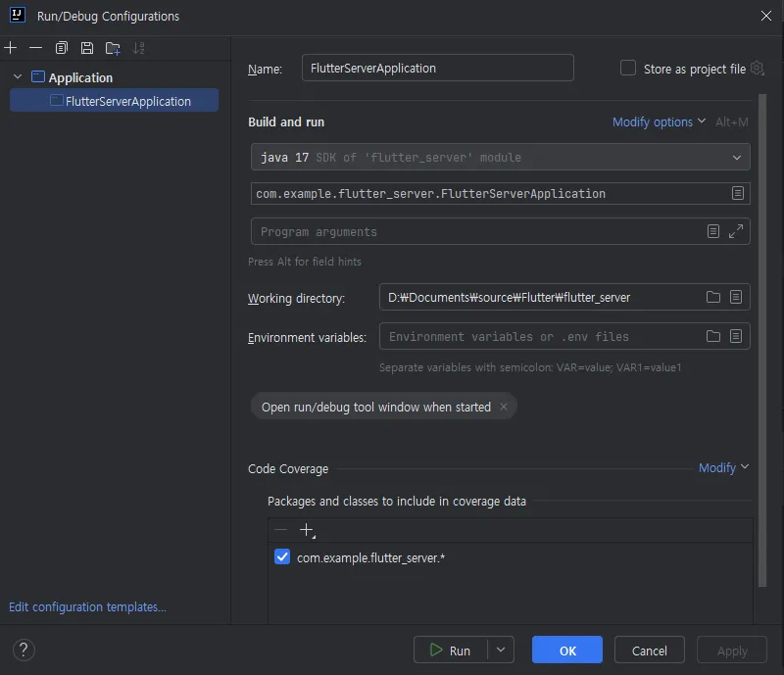Add a new configuration with plus icon

point(11,48)
